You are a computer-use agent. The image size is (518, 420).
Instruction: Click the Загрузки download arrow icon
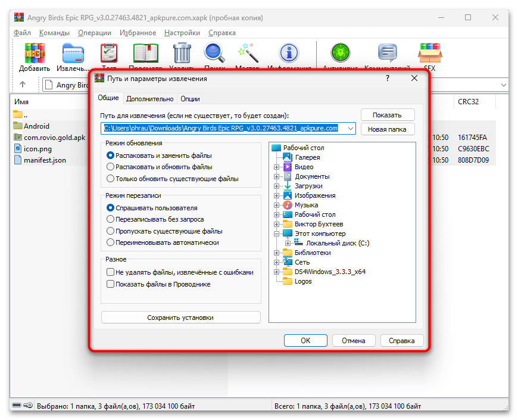pos(288,186)
